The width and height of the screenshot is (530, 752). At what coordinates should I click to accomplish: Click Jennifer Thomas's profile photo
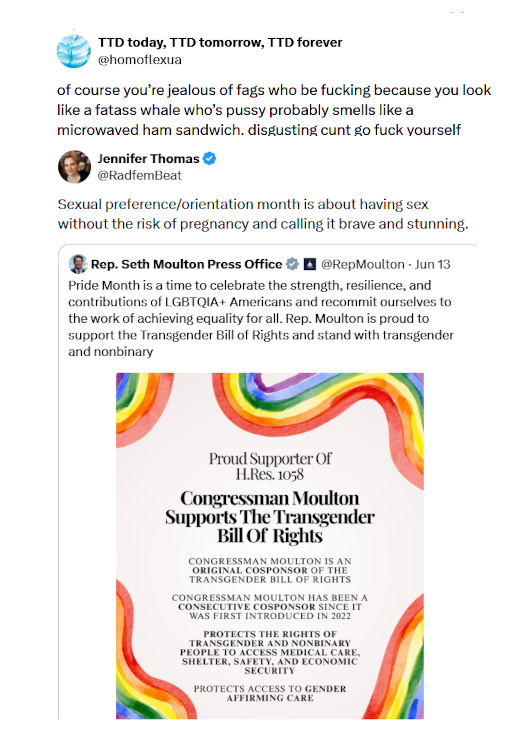pos(74,166)
